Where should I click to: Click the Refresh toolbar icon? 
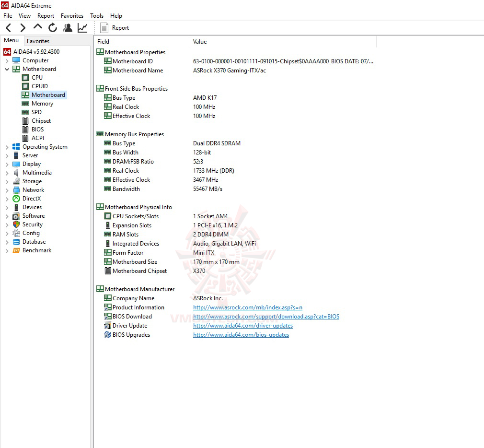(x=53, y=28)
